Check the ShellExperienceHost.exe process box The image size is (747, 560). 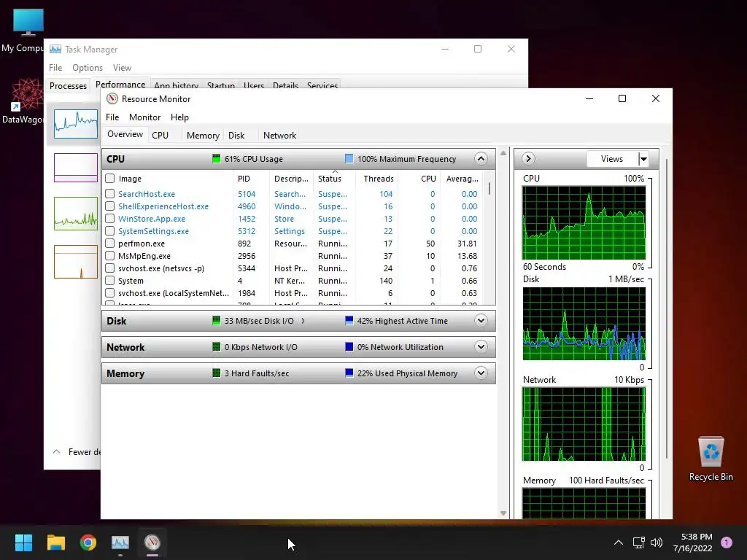pyautogui.click(x=110, y=206)
